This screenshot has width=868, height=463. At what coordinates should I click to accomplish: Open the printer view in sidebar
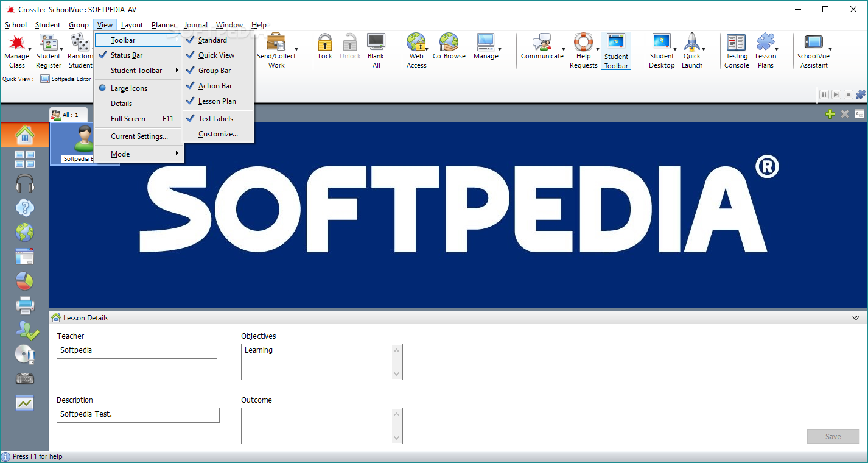(x=25, y=305)
